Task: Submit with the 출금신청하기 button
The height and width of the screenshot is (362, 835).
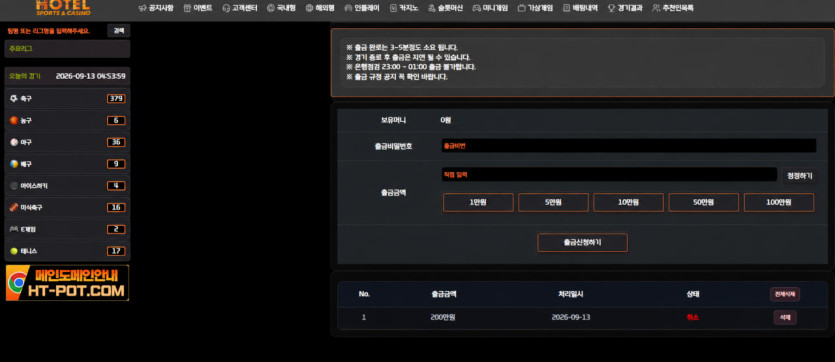Action: (583, 242)
